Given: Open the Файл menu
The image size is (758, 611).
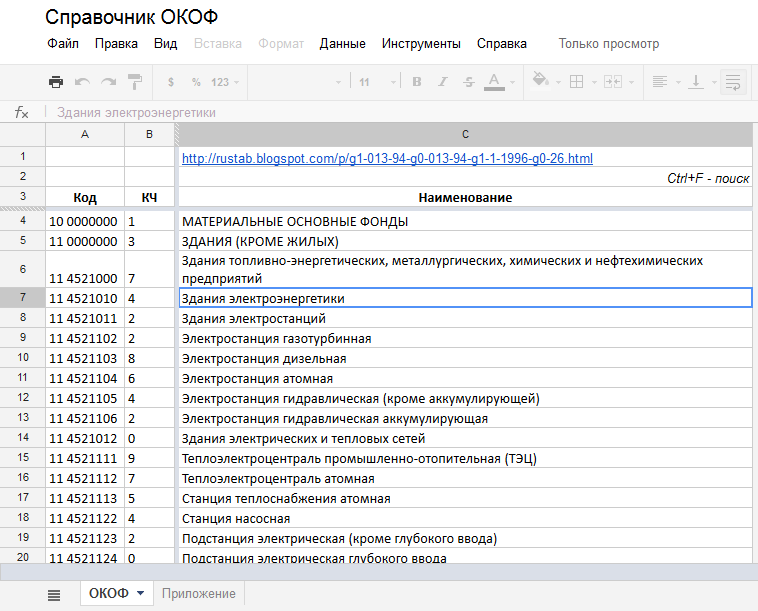Looking at the screenshot, I should (x=63, y=44).
